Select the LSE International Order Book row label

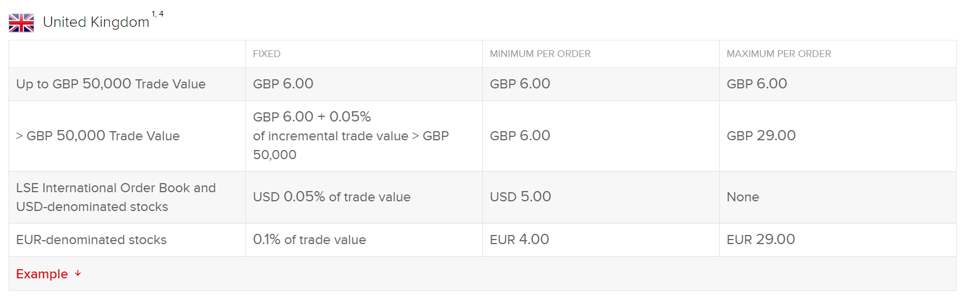point(116,197)
